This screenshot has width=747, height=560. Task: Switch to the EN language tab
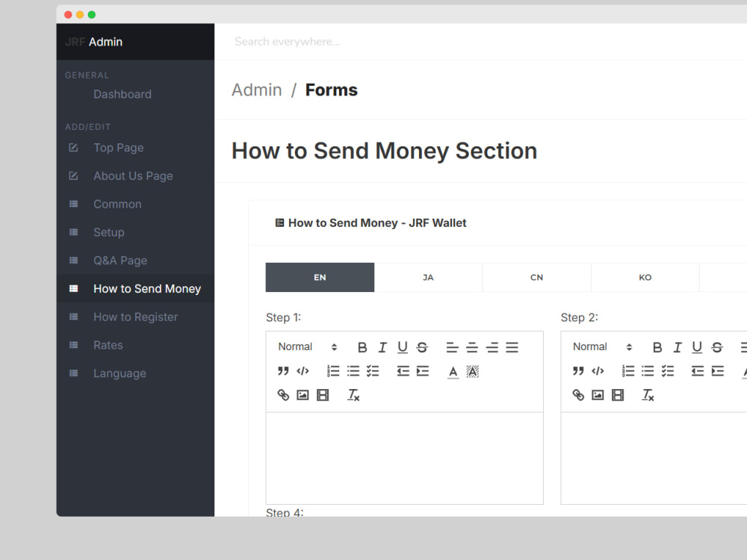(320, 277)
